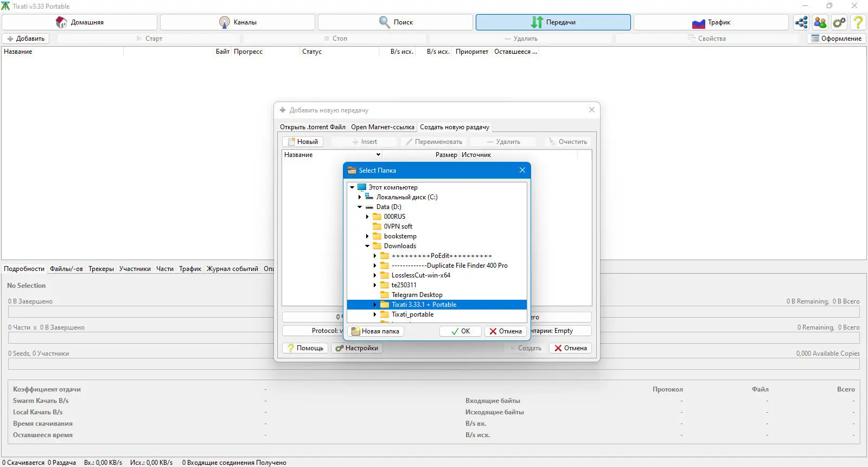Open Настройки in add transfer dialog

click(357, 348)
